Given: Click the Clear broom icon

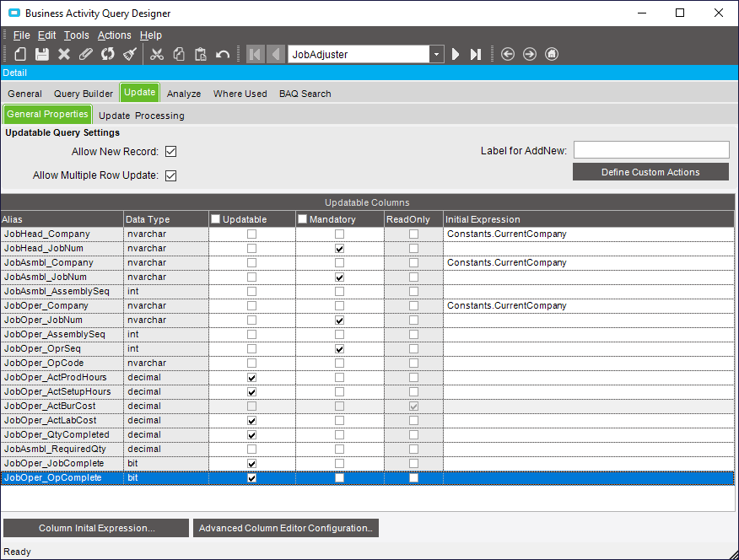Looking at the screenshot, I should coord(129,54).
